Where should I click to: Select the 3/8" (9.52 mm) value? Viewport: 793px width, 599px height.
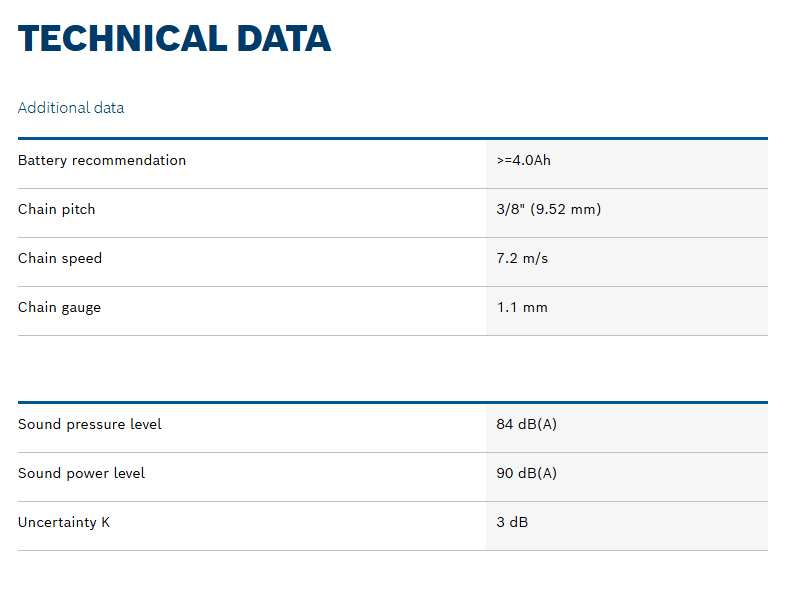pyautogui.click(x=548, y=209)
